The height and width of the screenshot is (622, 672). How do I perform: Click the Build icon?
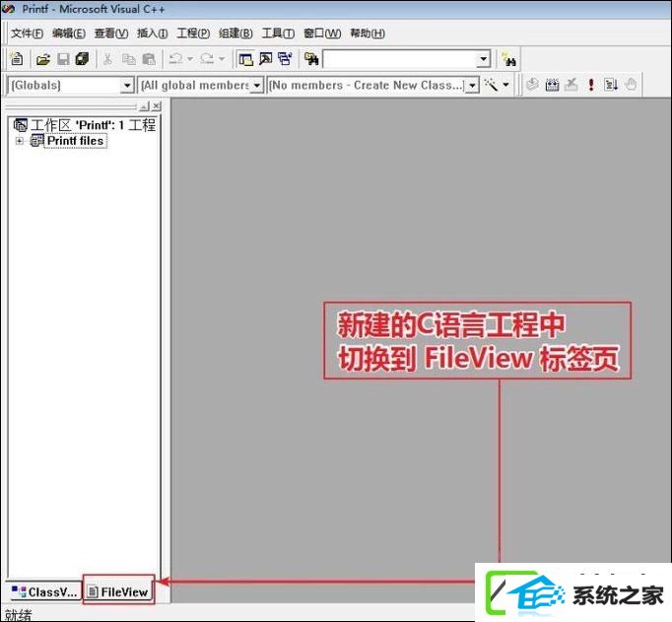(x=552, y=85)
